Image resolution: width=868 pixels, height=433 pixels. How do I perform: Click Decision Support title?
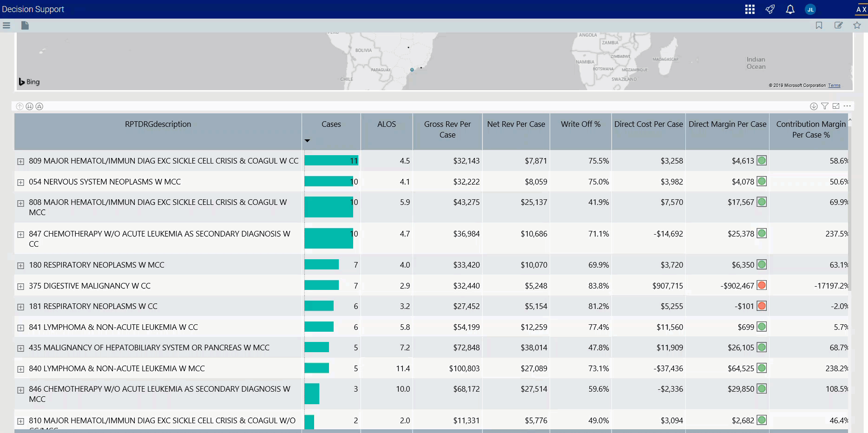(x=33, y=9)
